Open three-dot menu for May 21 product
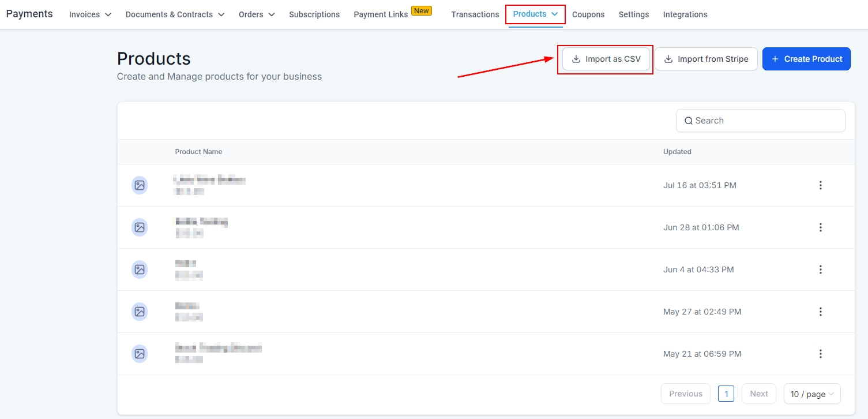 coord(820,354)
